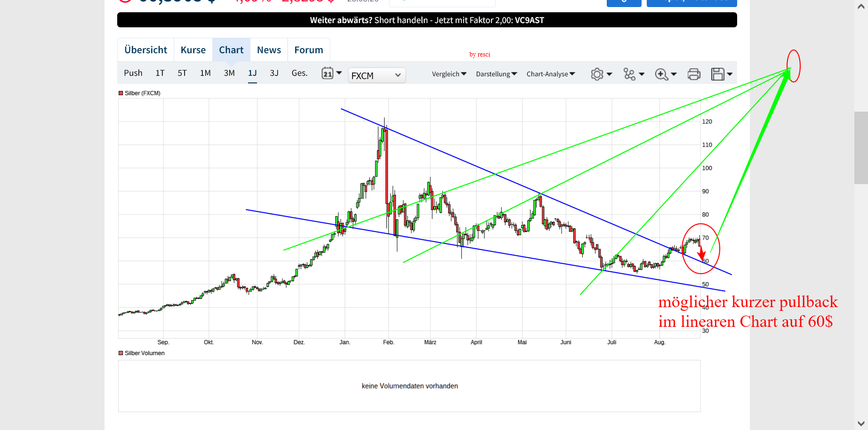Open the Vergleich dropdown
Screen dimensions: 868x430
(x=449, y=74)
